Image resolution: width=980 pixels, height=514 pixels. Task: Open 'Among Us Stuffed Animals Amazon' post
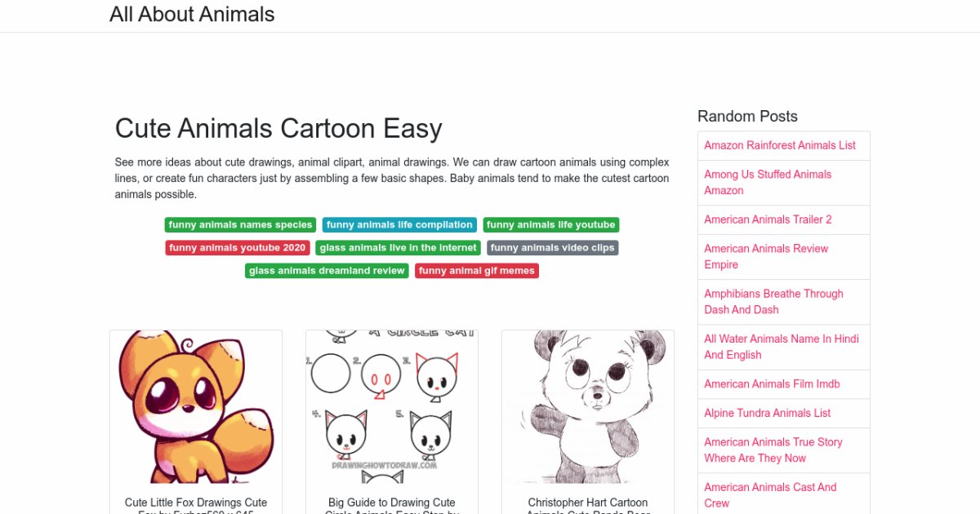pos(768,183)
